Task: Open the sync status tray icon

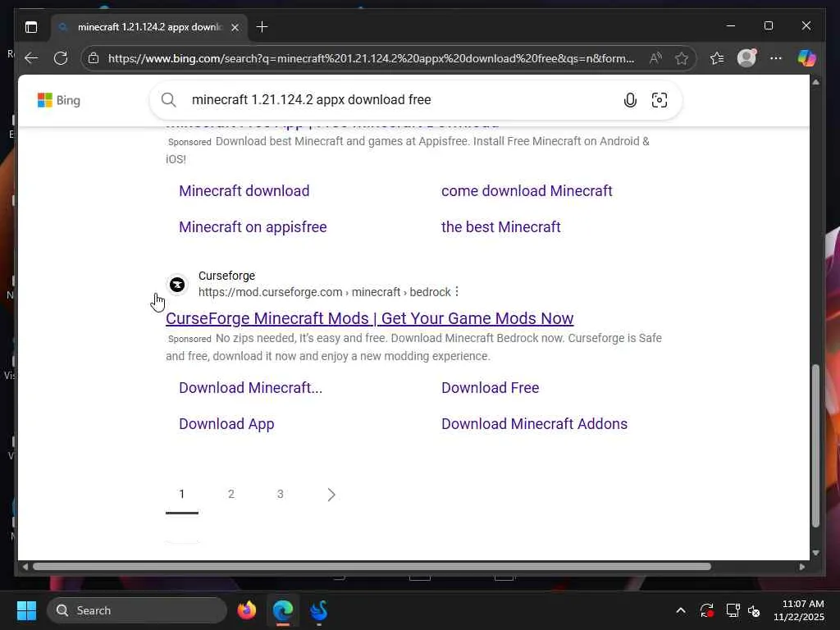Action: pos(706,610)
